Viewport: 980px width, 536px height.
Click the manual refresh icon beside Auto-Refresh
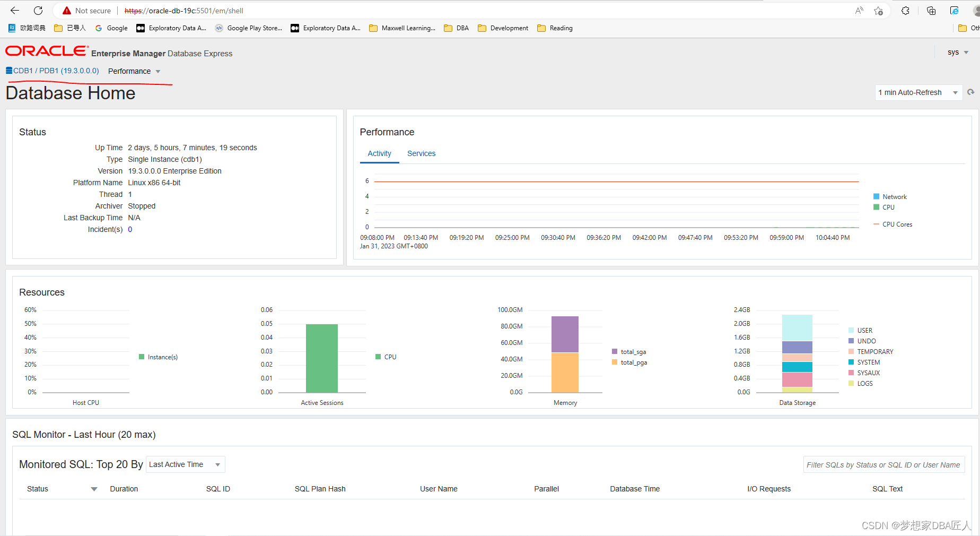[971, 92]
